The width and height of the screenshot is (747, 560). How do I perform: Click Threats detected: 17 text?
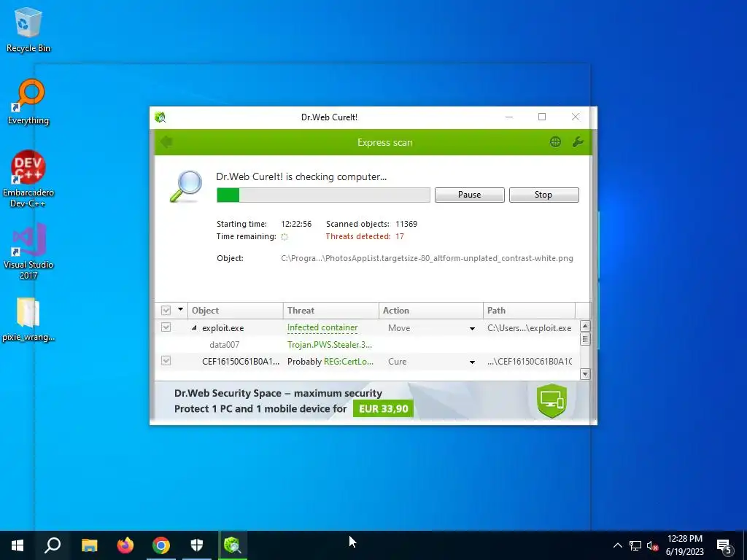(365, 236)
